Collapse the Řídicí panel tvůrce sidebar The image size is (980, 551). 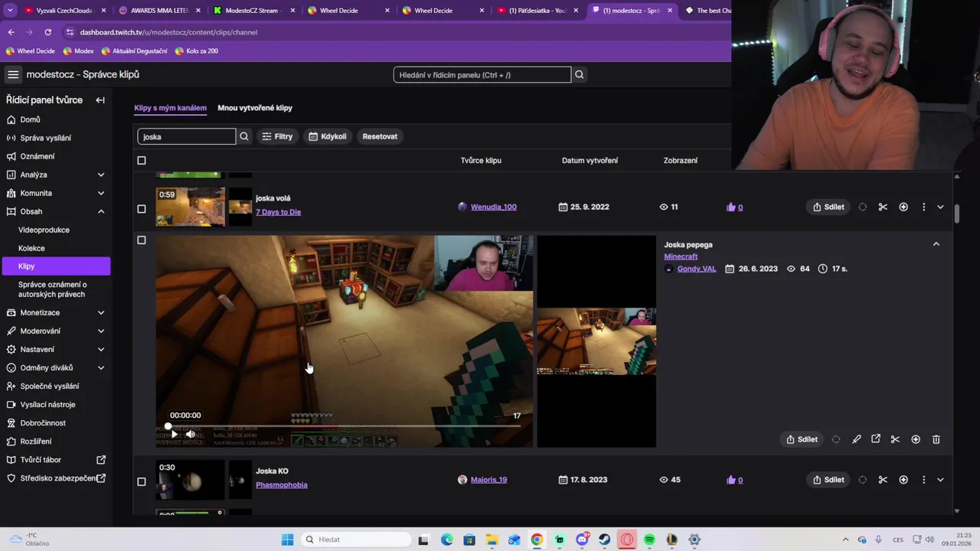point(100,100)
